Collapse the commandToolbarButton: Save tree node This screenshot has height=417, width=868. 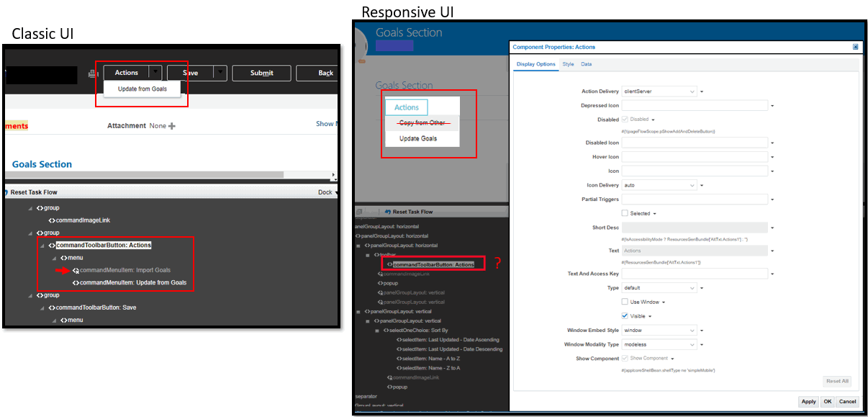42,308
